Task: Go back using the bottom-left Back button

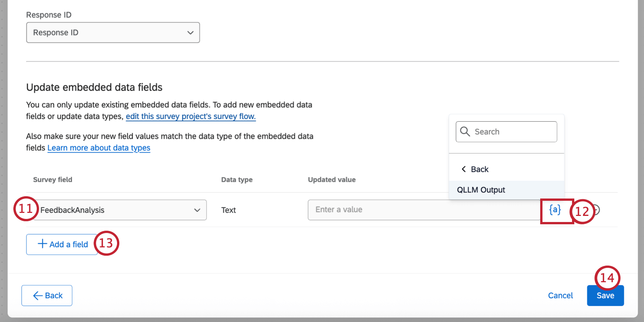Action: (x=47, y=295)
